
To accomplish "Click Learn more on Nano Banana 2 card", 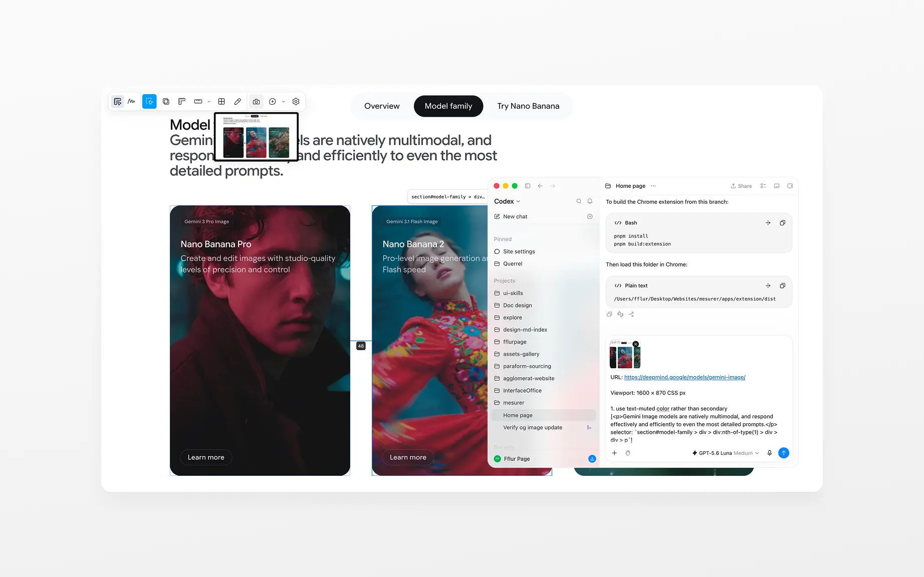I will pyautogui.click(x=408, y=457).
